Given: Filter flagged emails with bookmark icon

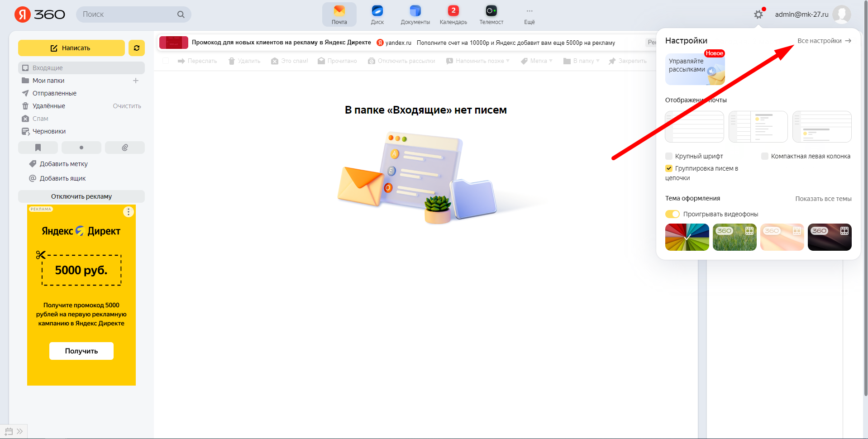Looking at the screenshot, I should [38, 148].
